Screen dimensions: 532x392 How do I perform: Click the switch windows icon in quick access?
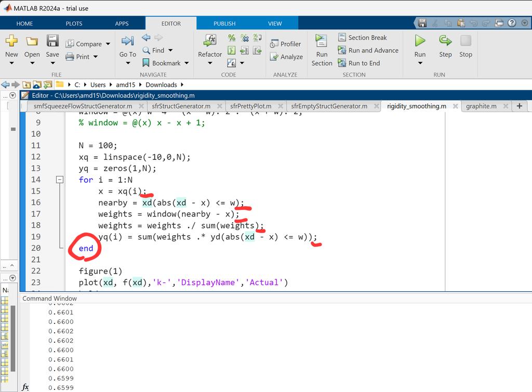click(x=499, y=23)
